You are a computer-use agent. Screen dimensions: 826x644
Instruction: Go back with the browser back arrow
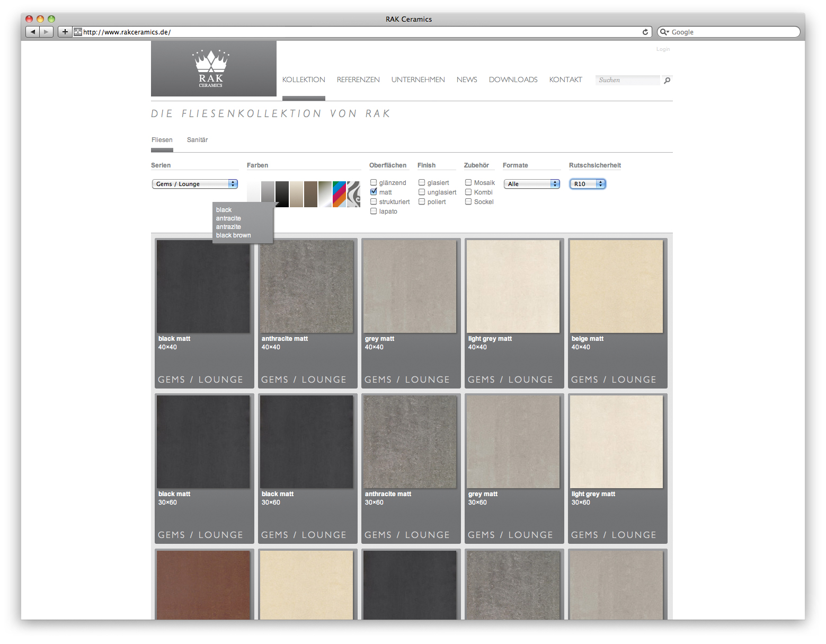[x=33, y=32]
